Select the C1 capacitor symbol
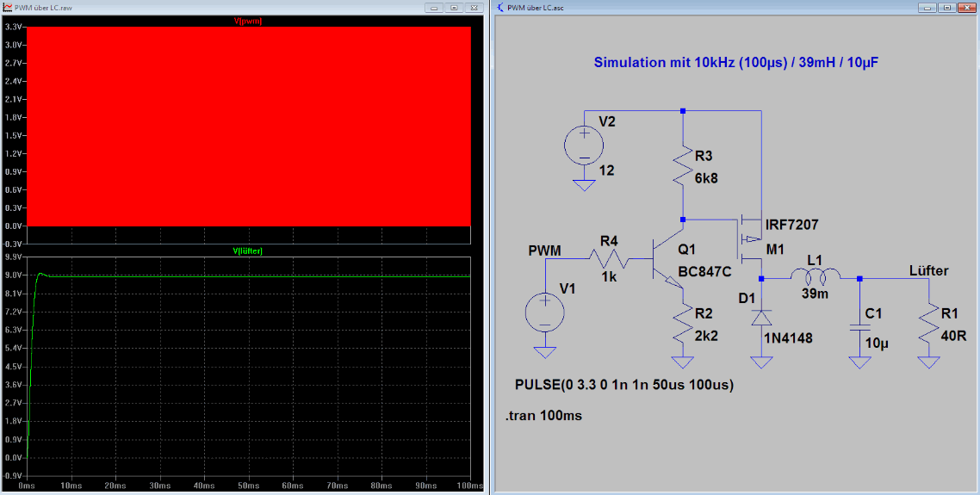The image size is (980, 495). [x=860, y=327]
